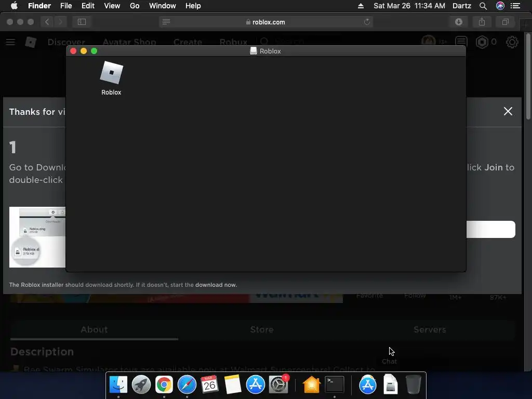This screenshot has height=399, width=532.
Task: Open Spotlight search in menu bar
Action: 483,6
